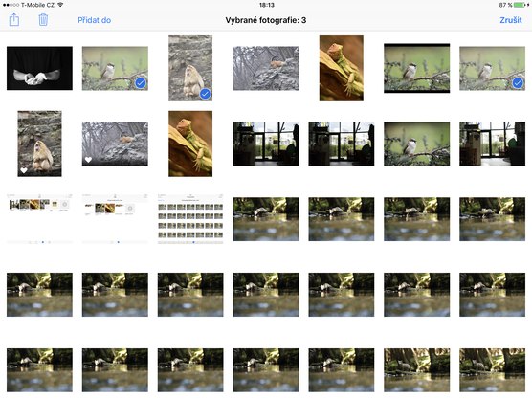Select the lizard photo in the first row
Screen dimensions: 532x399
click(x=342, y=68)
